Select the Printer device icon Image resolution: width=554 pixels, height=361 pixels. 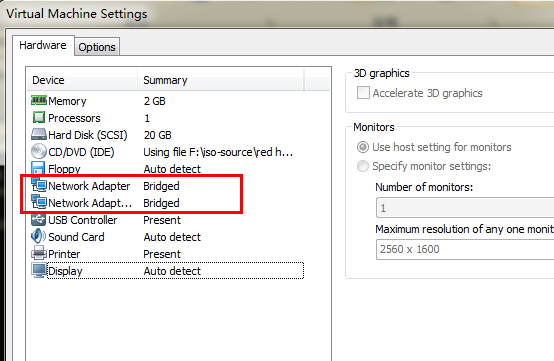tap(39, 253)
